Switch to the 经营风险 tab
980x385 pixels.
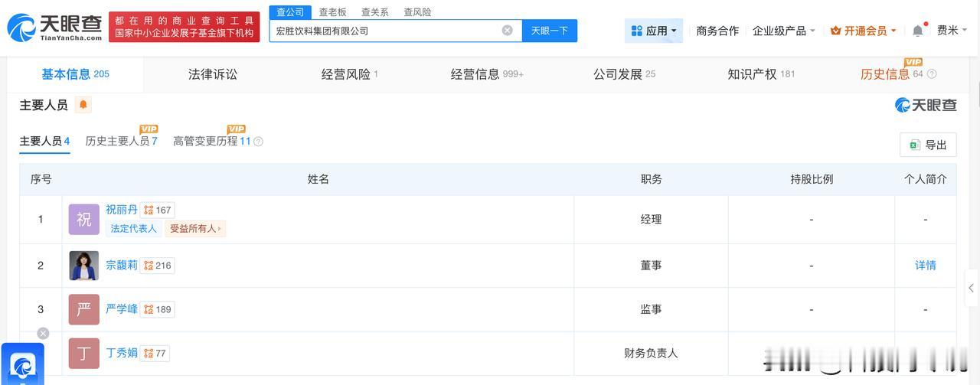tap(350, 74)
